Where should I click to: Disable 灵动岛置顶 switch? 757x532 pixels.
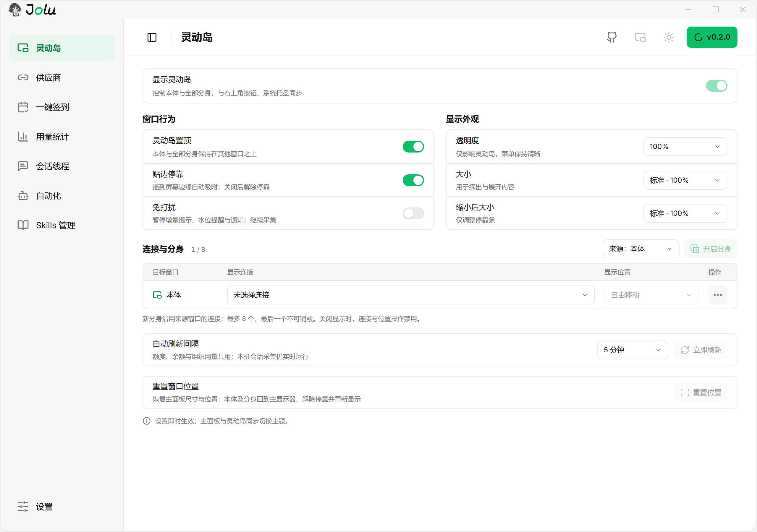pos(413,147)
